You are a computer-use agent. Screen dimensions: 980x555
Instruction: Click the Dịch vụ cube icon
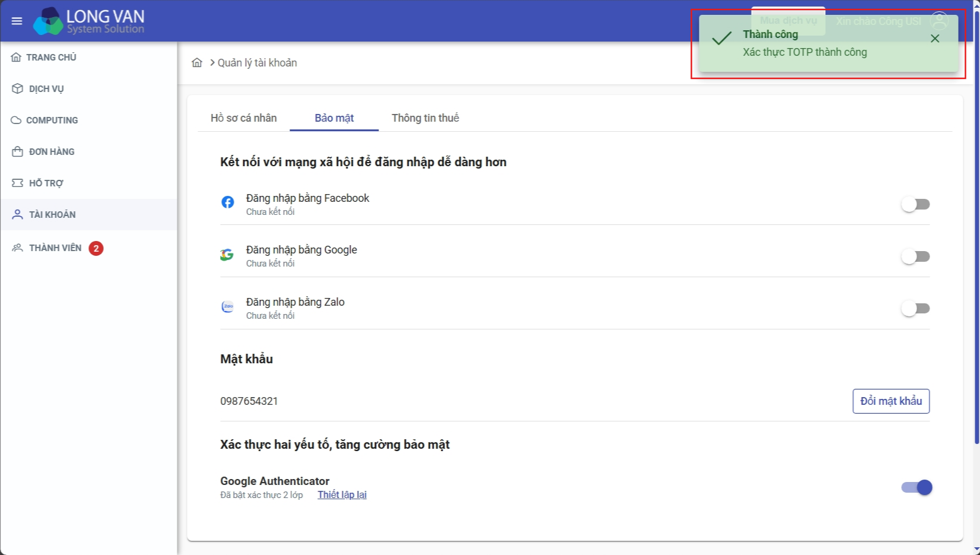tap(17, 89)
